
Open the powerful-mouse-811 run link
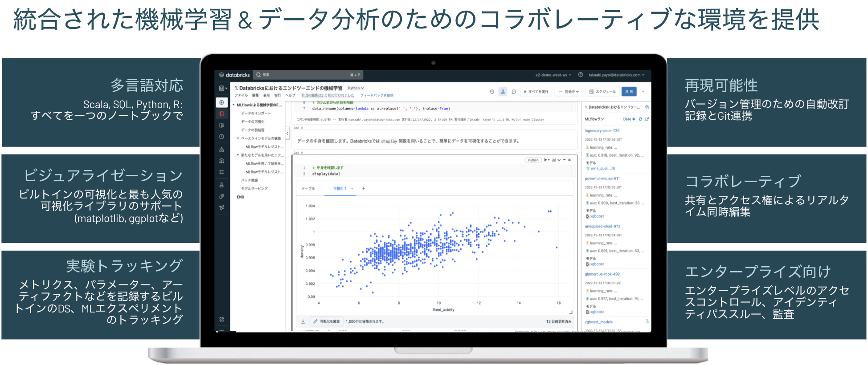tap(602, 178)
